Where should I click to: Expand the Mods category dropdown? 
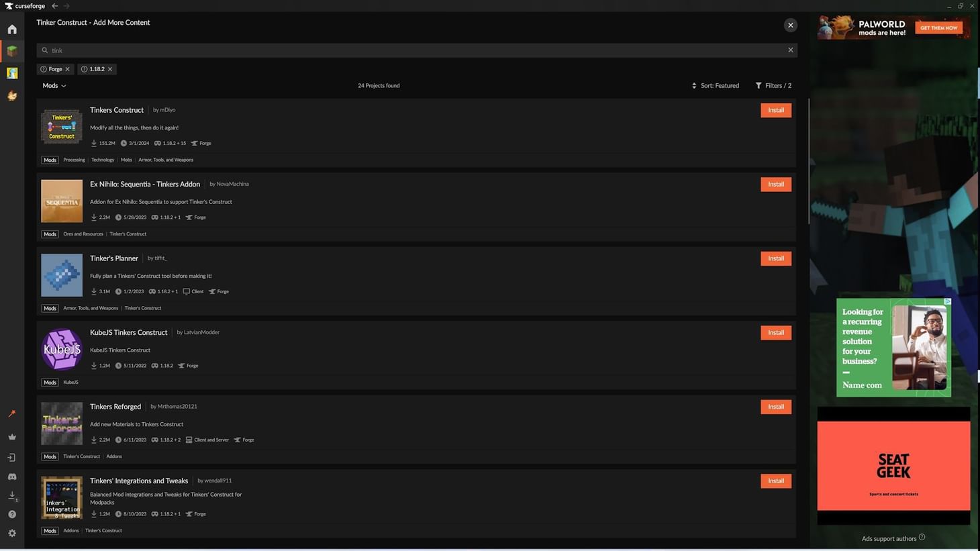click(54, 85)
